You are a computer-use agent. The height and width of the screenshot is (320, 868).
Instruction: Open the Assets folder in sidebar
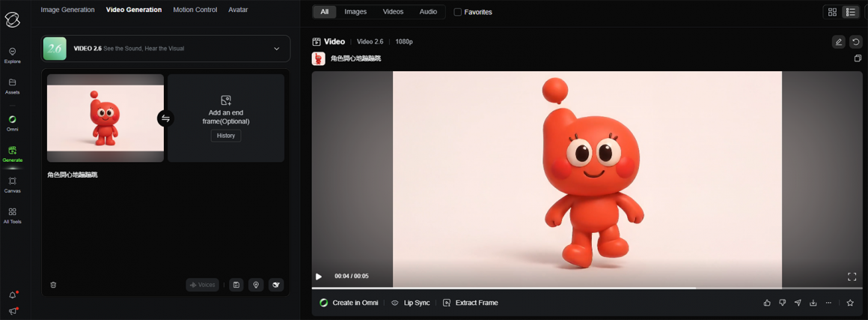12,86
